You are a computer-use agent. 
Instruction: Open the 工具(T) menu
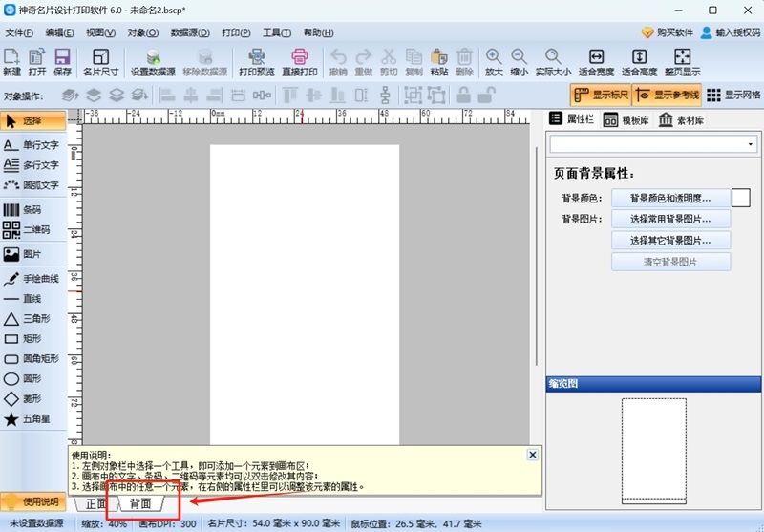[277, 32]
